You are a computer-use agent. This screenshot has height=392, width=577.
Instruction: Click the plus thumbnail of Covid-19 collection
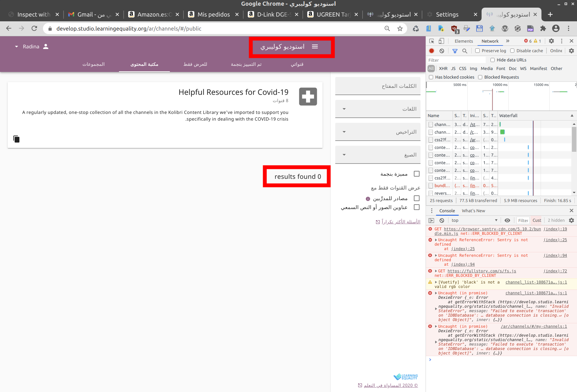308,96
